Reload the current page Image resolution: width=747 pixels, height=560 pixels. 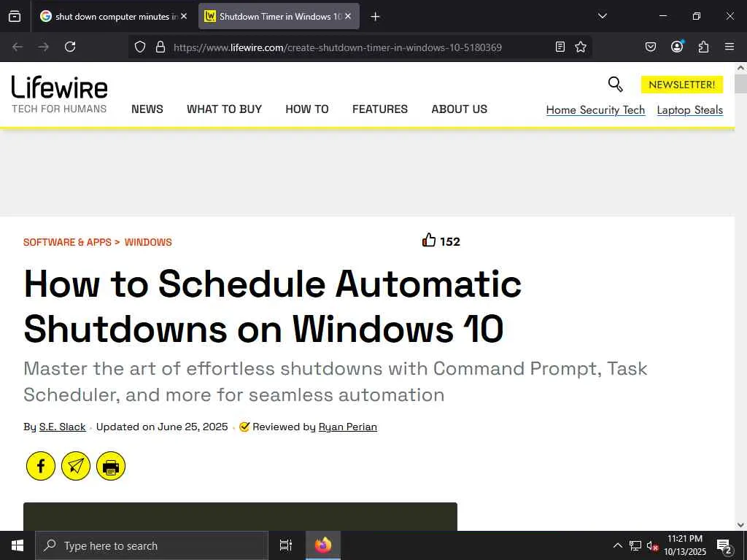point(70,47)
